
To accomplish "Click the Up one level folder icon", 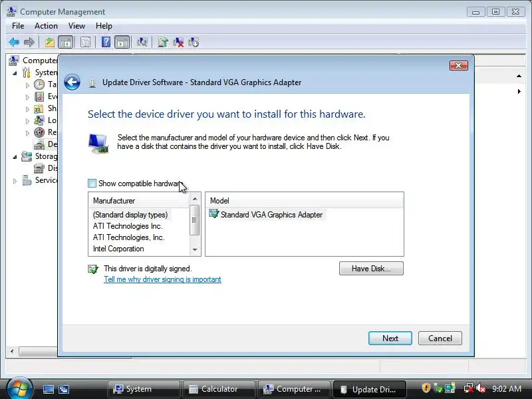I will (50, 43).
